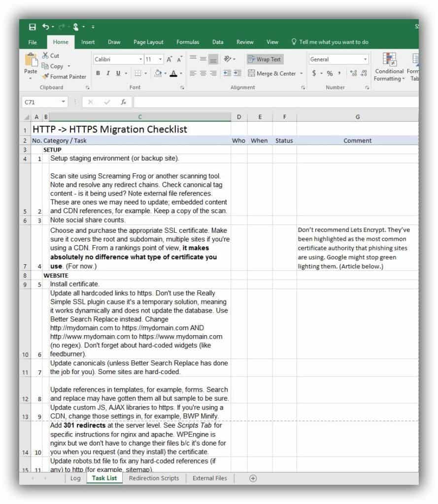Open the General number format dropdown

[x=365, y=60]
